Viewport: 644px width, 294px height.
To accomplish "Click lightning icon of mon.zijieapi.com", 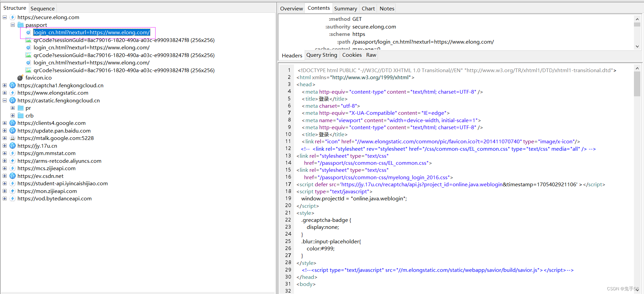I will pos(13,191).
